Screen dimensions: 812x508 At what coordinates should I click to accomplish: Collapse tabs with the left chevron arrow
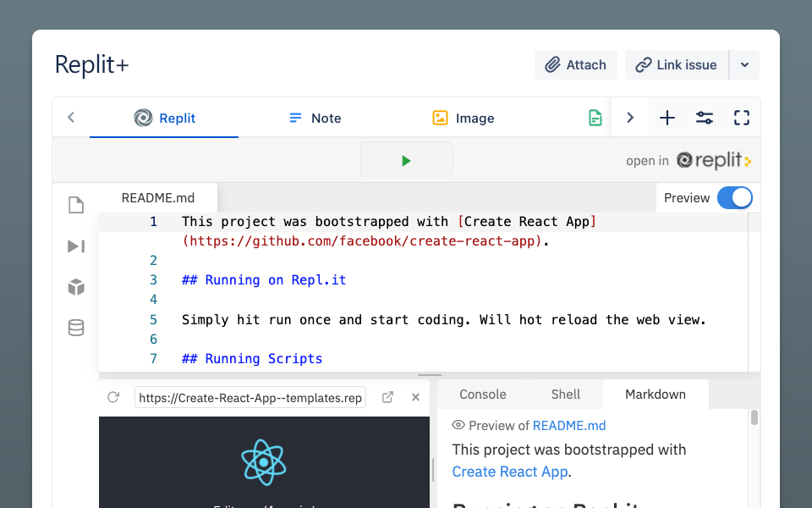71,118
